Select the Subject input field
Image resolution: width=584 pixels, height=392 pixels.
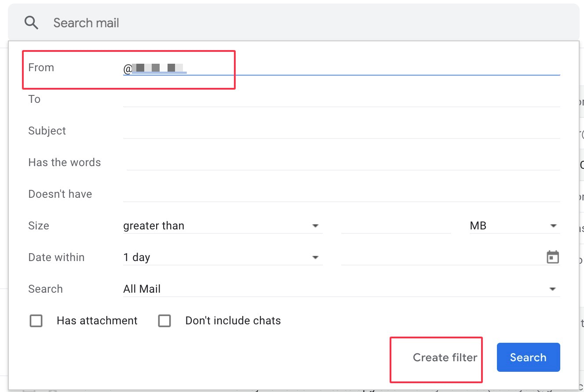coord(341,131)
